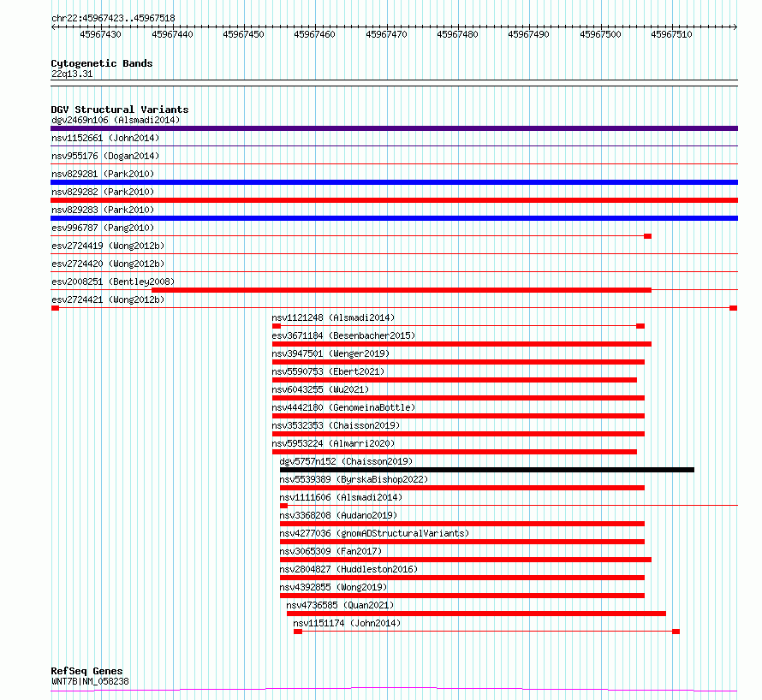Click the chr22:45967423..45967518 region label

(113, 19)
